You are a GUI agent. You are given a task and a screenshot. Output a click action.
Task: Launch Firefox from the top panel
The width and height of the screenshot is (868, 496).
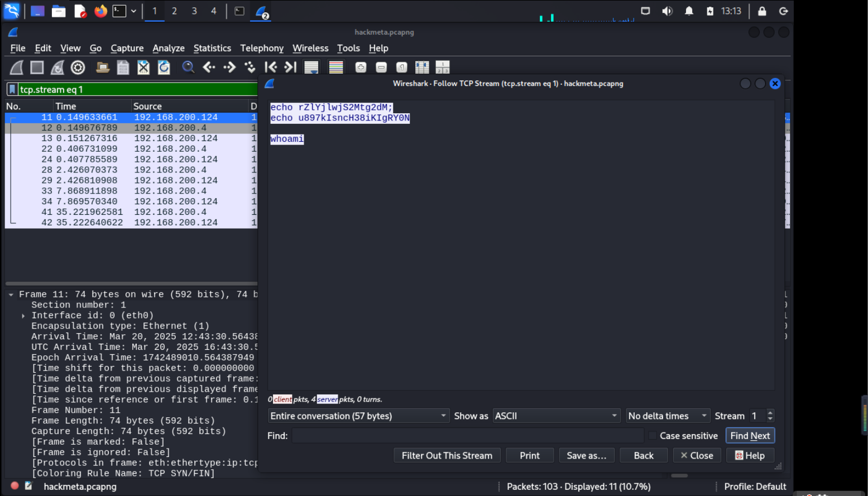click(100, 11)
